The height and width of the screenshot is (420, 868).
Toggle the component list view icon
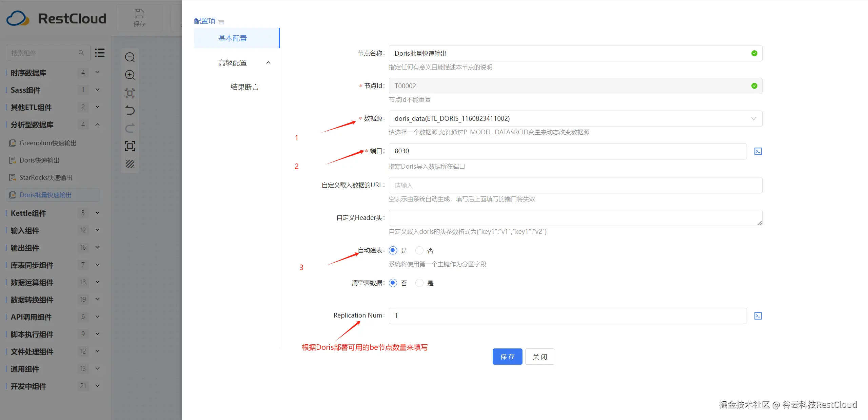tap(100, 53)
